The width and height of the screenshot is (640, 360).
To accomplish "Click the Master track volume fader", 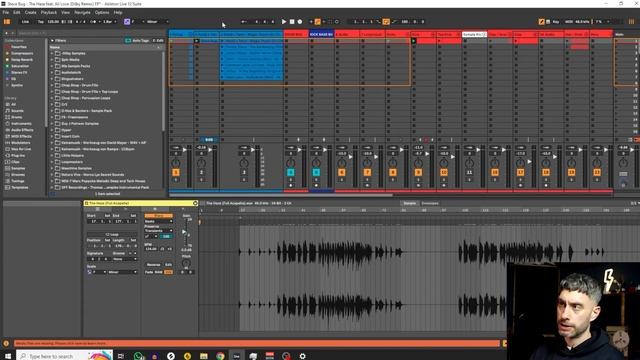I will [632, 150].
